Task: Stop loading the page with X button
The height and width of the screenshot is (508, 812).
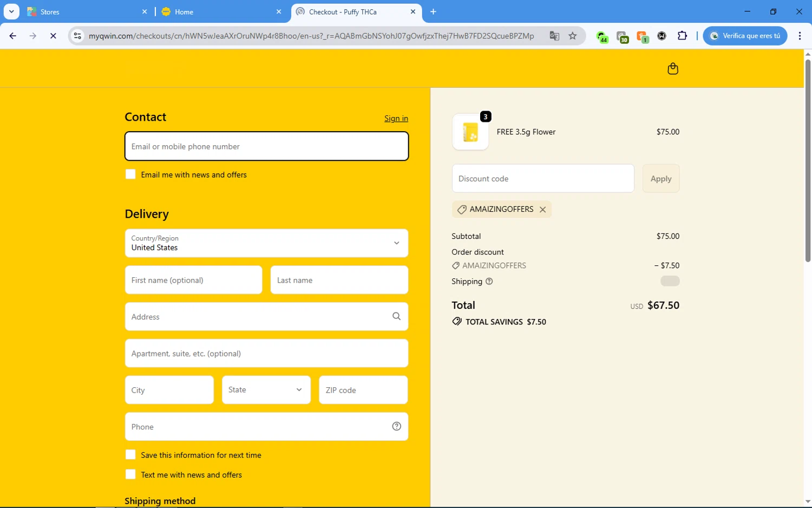Action: pos(53,36)
